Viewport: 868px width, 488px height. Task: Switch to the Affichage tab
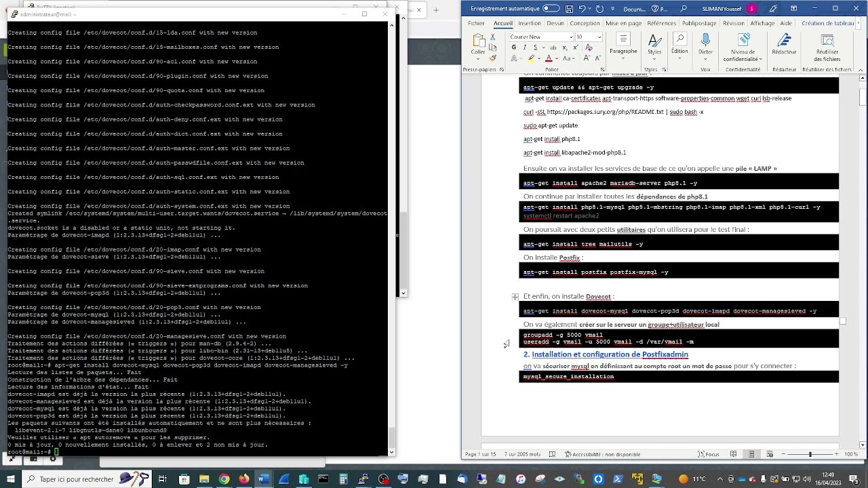point(762,23)
